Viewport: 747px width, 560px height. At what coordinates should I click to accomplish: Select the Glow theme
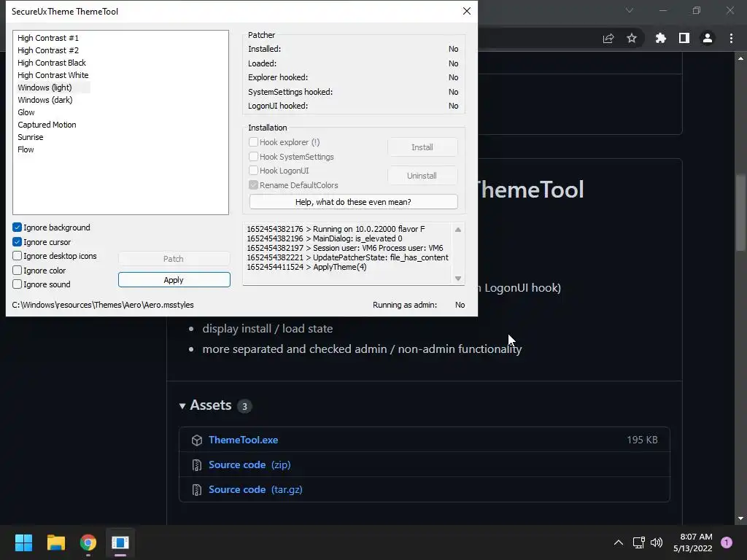(26, 112)
